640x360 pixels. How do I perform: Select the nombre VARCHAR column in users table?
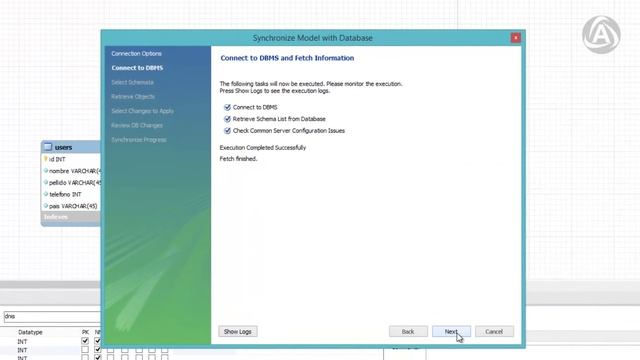(x=74, y=171)
